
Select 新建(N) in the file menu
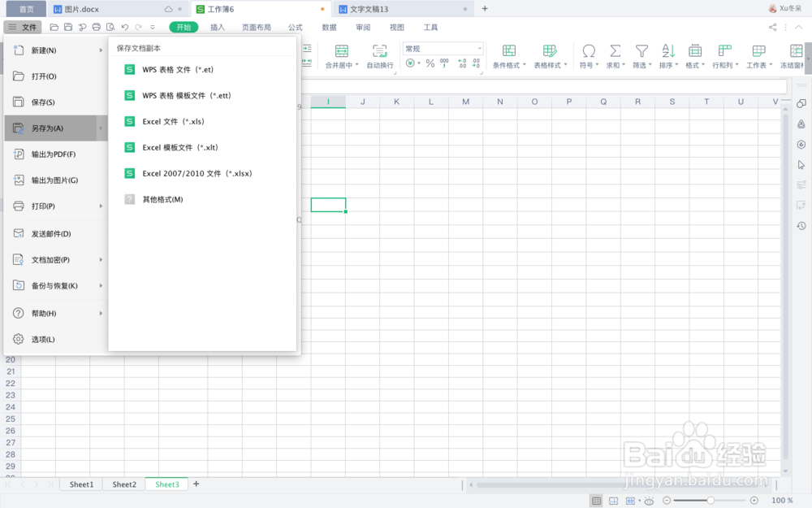click(55, 50)
